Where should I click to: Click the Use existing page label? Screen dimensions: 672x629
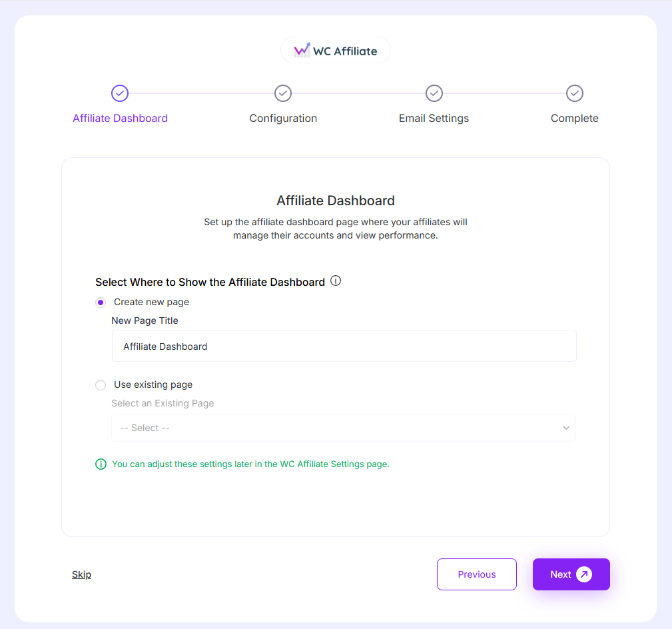click(x=153, y=384)
